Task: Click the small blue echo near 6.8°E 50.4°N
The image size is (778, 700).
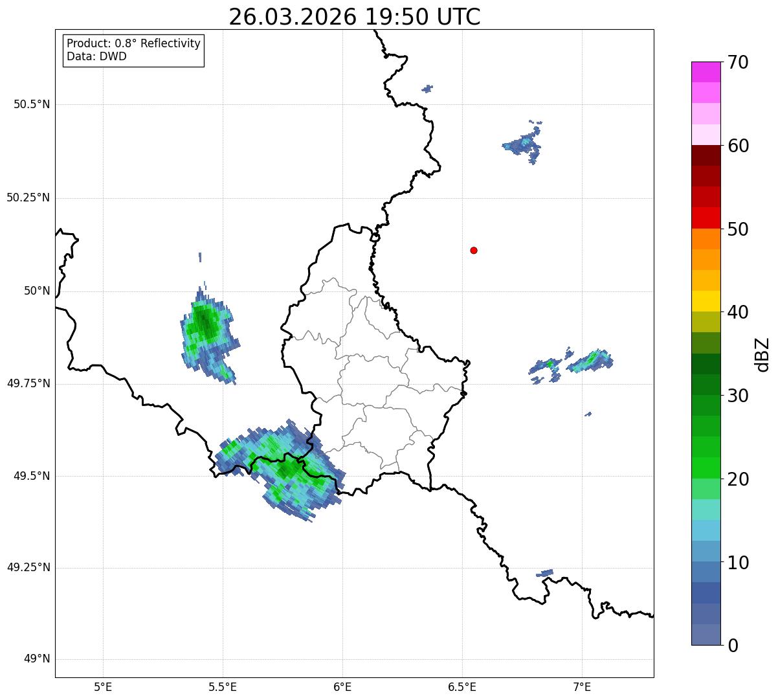Action: tap(523, 144)
